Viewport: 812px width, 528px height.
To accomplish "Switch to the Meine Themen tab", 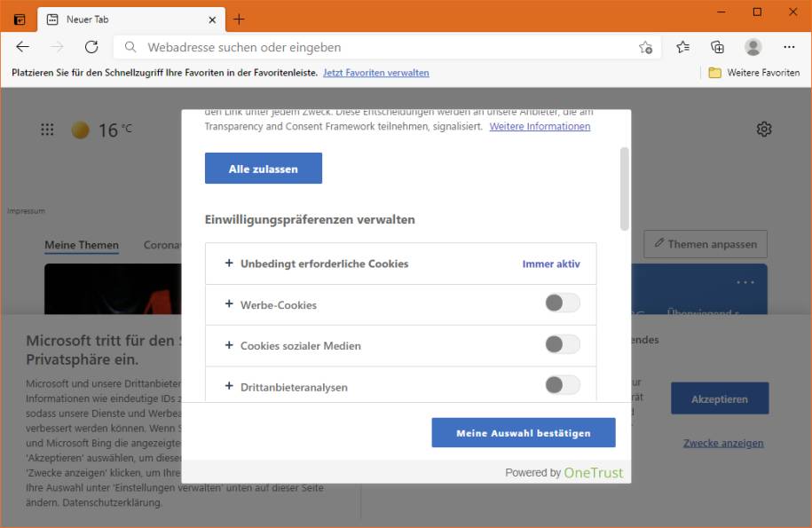I will tap(81, 245).
